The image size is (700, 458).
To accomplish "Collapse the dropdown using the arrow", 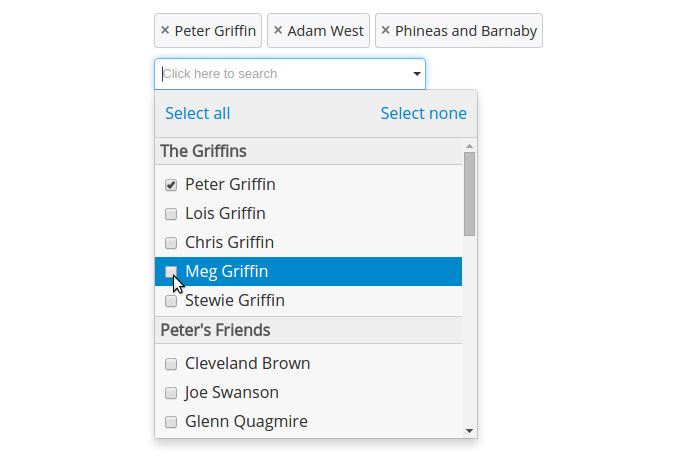I will tap(417, 74).
